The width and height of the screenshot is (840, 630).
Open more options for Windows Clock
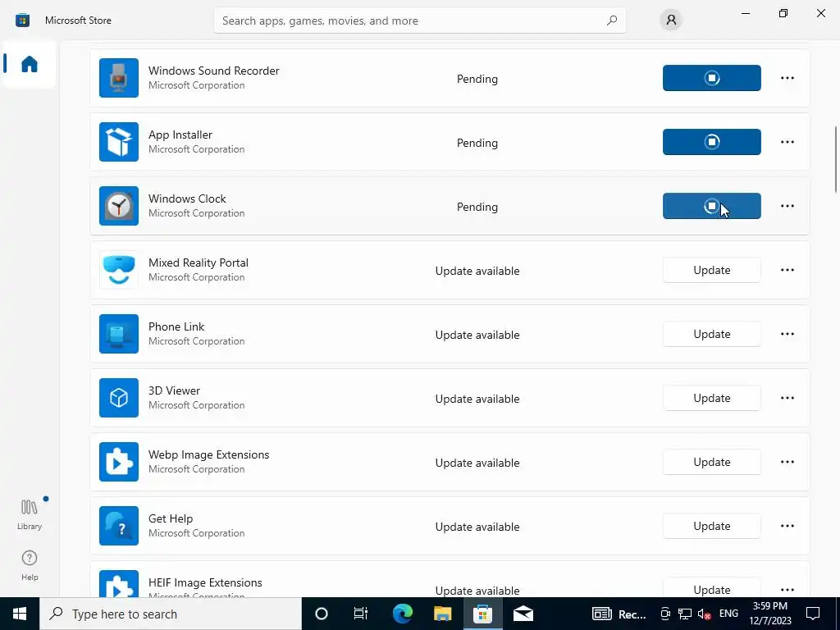tap(787, 206)
